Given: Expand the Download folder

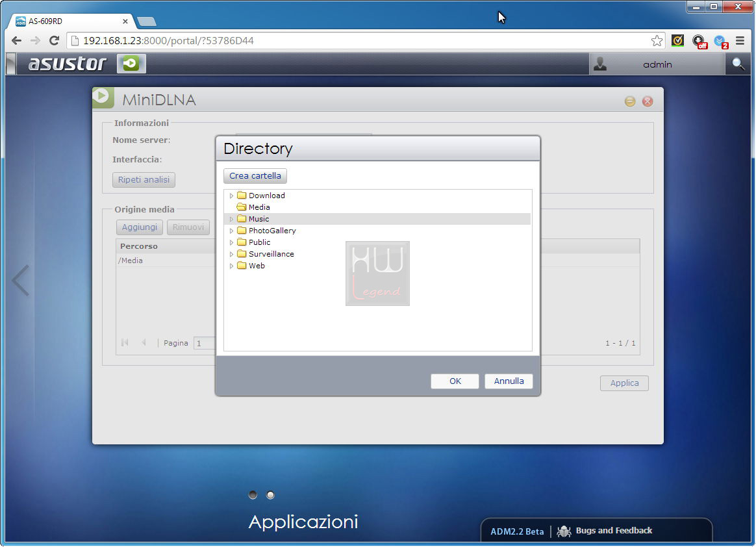Looking at the screenshot, I should click(231, 196).
